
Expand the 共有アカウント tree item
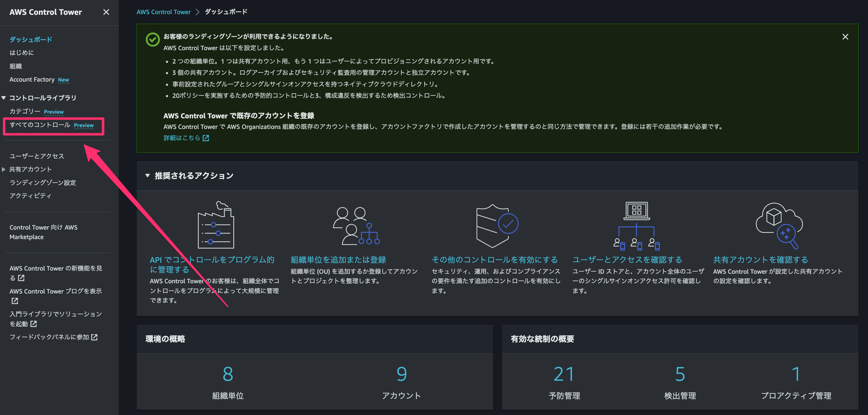4,169
